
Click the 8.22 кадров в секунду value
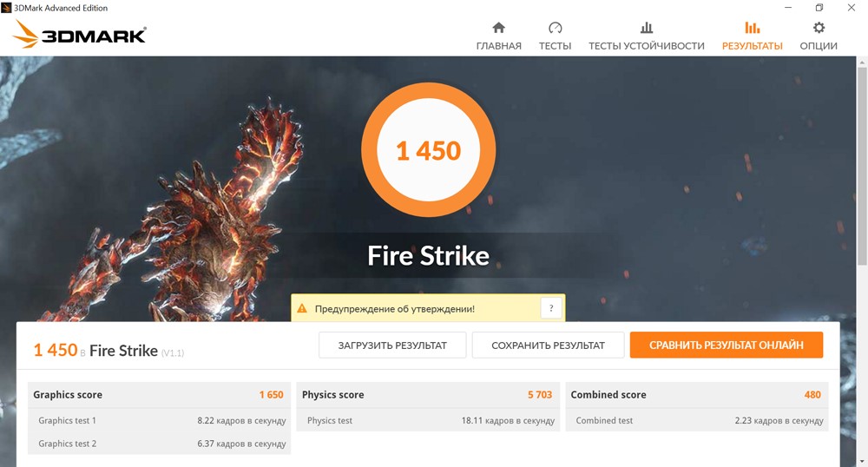[x=241, y=420]
